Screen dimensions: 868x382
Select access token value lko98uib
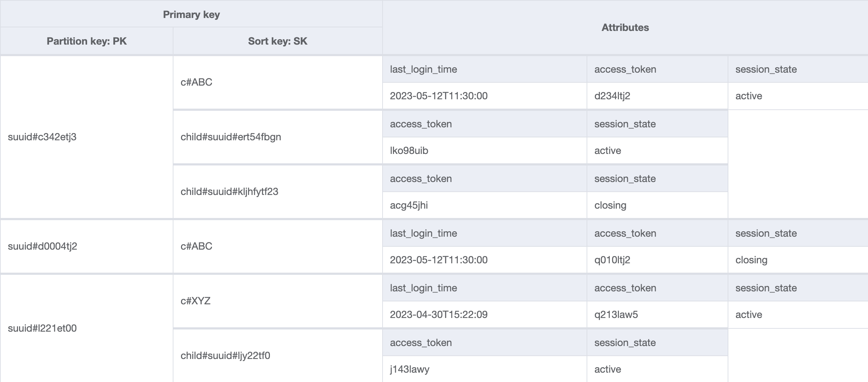pyautogui.click(x=409, y=151)
